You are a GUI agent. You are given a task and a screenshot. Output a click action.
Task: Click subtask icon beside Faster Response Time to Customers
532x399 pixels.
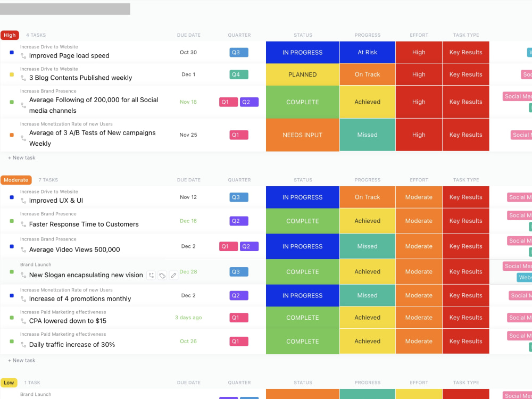23,225
